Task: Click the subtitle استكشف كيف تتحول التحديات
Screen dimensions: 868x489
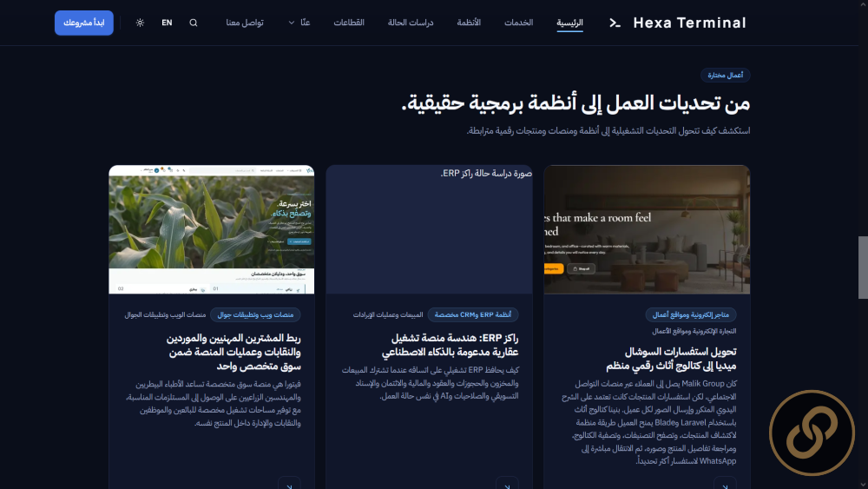Action: point(608,130)
